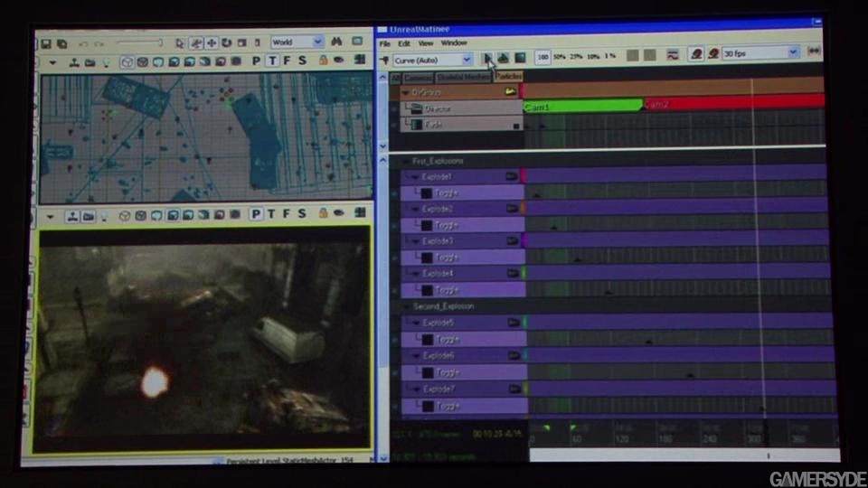
Task: Click the grid layout icon at the top viewport toolbar's end
Action: pyautogui.click(x=361, y=60)
